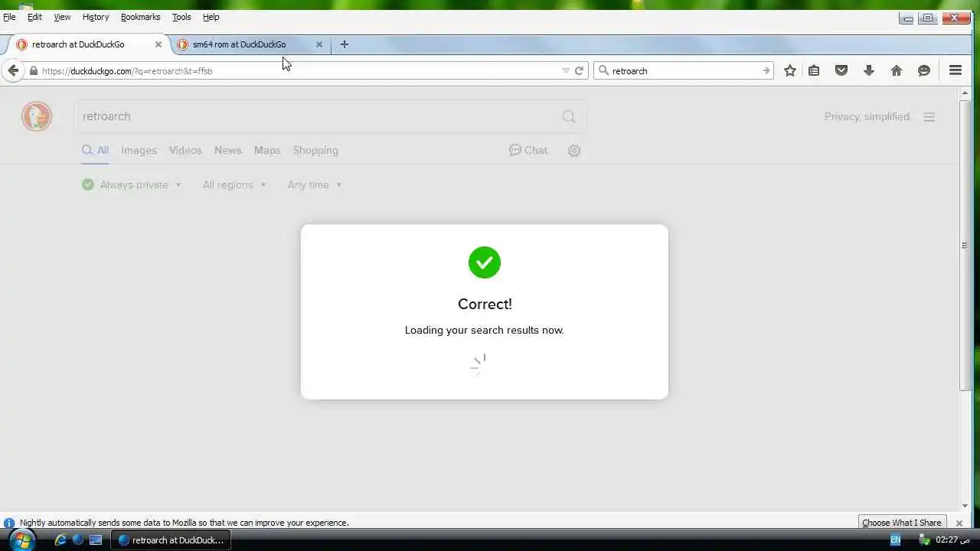Click the browser search box with retroarch
This screenshot has height=551, width=980.
pos(684,70)
